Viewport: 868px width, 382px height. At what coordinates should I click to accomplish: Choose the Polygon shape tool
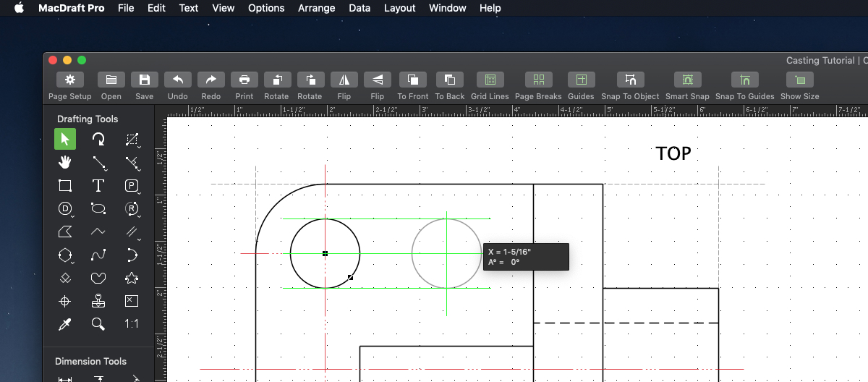point(65,232)
